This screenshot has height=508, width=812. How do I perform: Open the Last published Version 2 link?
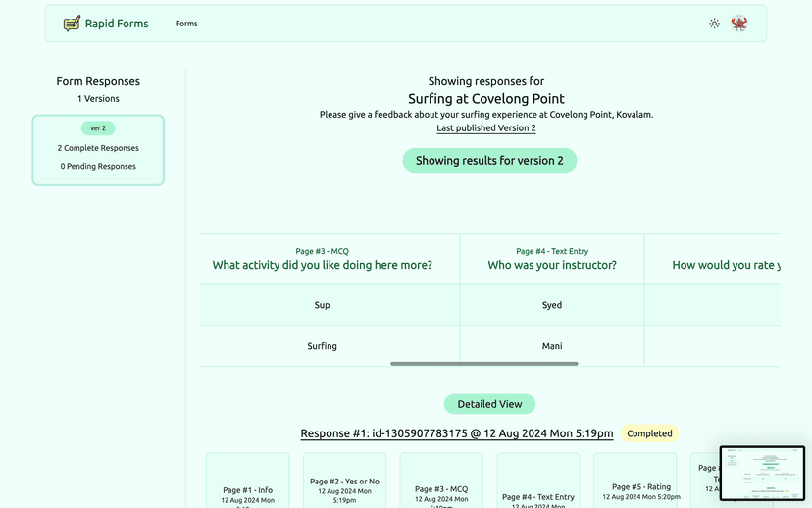(x=486, y=128)
